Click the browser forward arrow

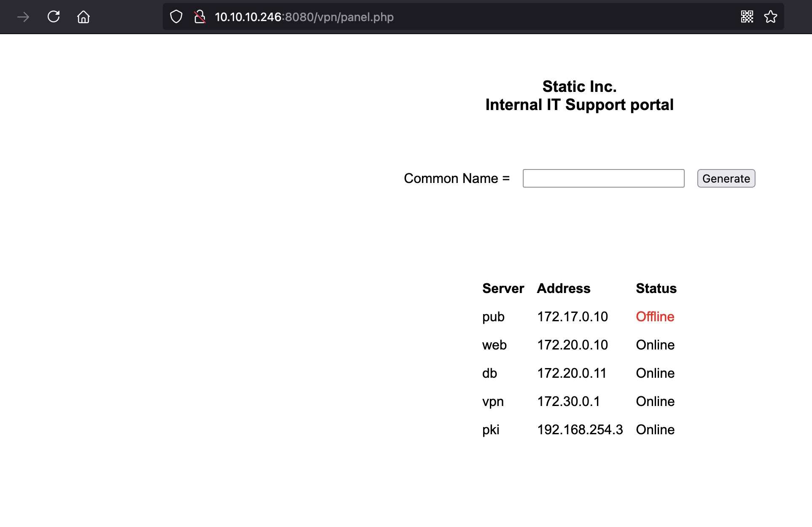[x=23, y=17]
